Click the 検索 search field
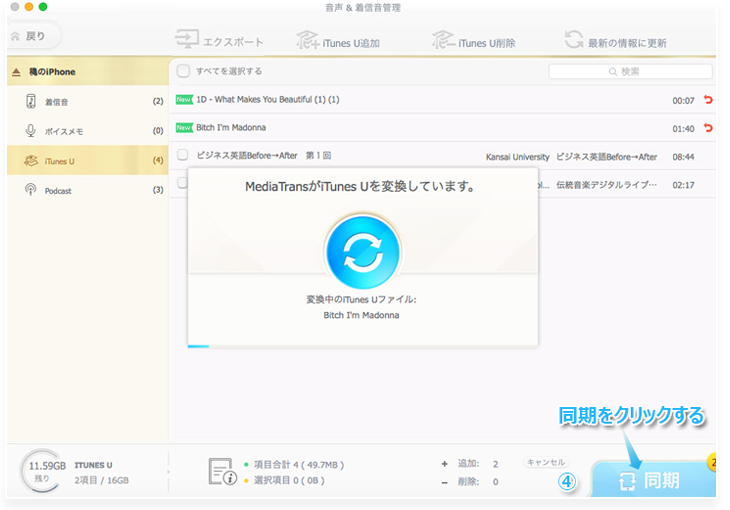730x510 pixels. point(630,71)
